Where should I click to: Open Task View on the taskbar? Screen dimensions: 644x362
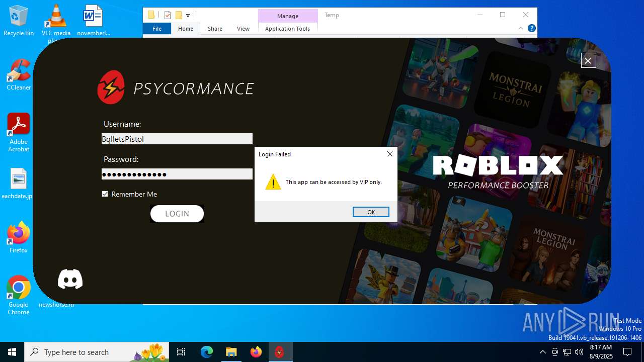[x=181, y=352]
